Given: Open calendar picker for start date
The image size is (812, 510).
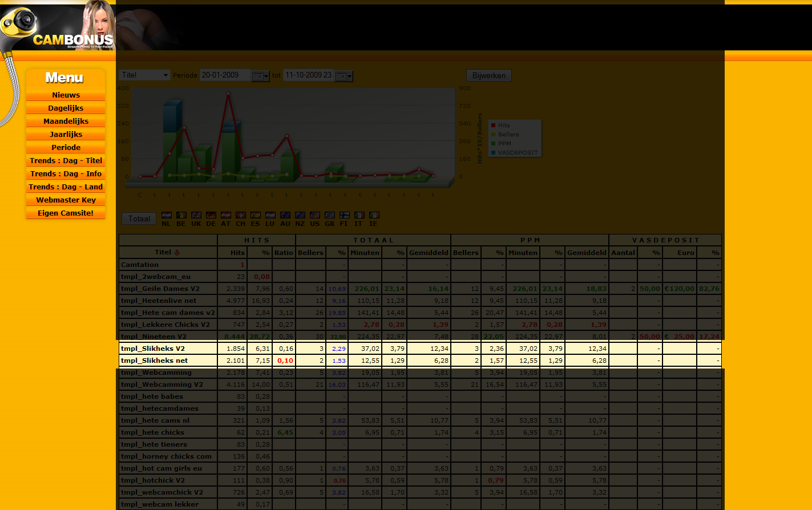Looking at the screenshot, I should (x=260, y=76).
